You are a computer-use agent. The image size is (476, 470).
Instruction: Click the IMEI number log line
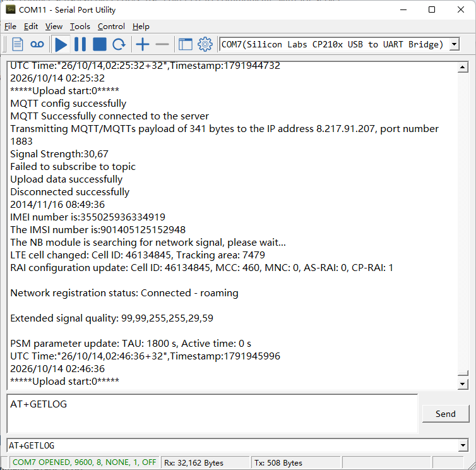click(88, 217)
